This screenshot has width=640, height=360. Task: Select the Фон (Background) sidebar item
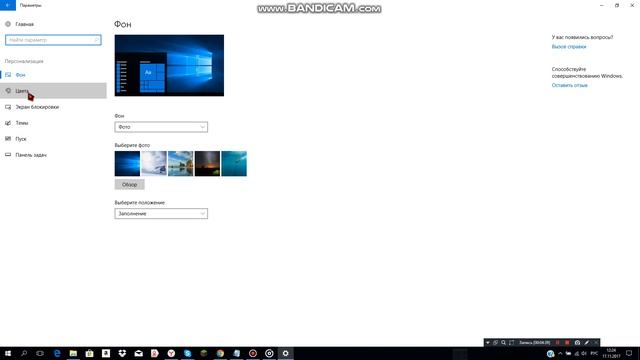[x=53, y=75]
